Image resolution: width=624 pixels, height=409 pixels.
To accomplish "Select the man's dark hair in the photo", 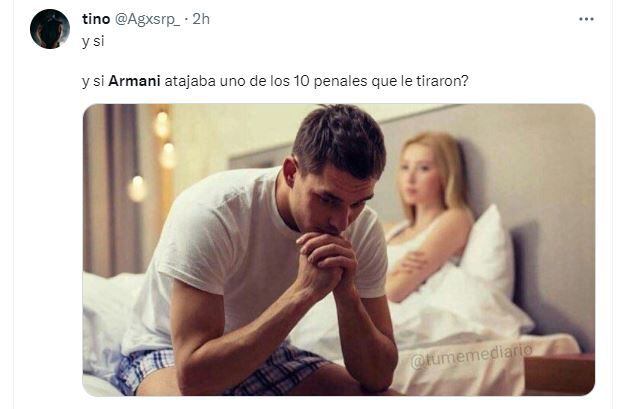I will point(341,139).
